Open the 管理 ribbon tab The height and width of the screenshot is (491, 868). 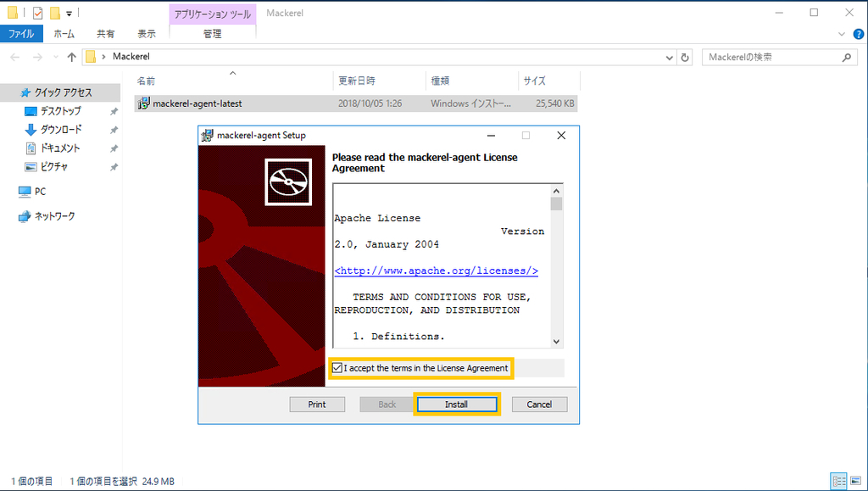(x=212, y=34)
